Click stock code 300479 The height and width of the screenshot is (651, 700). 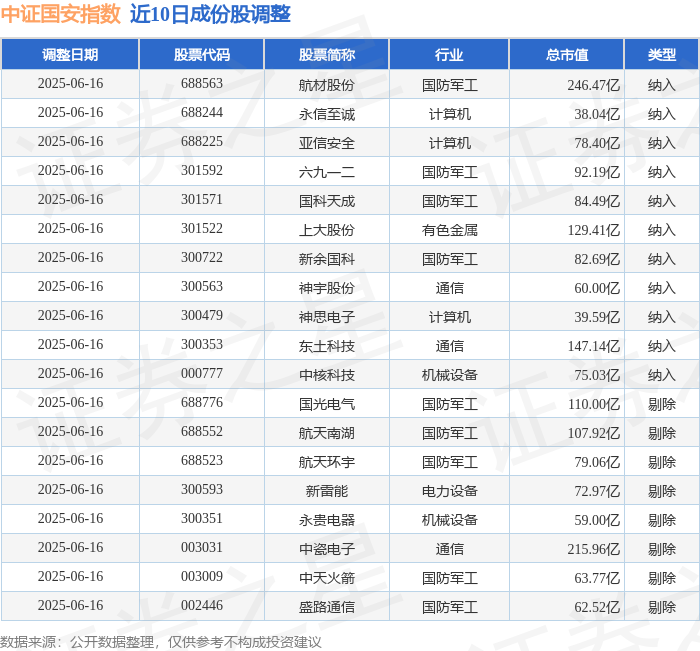click(202, 316)
